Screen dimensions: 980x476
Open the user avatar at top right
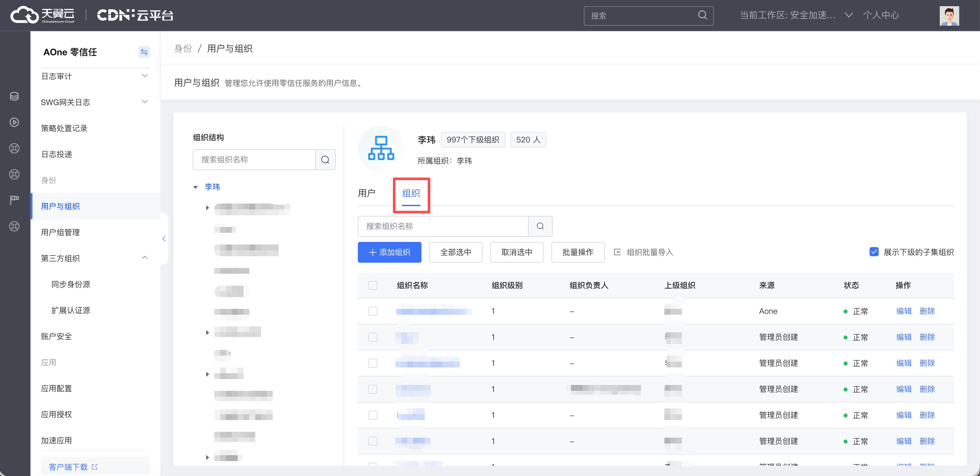click(949, 16)
